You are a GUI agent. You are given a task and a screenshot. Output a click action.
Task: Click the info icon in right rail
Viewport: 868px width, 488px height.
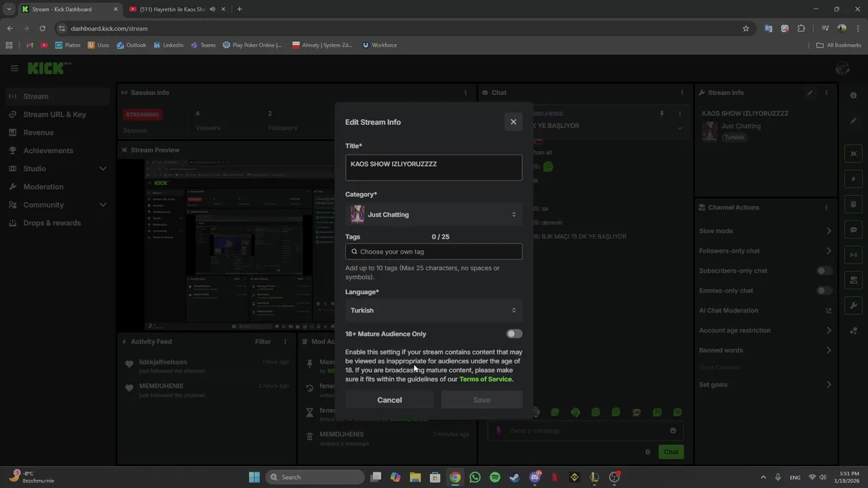pyautogui.click(x=854, y=96)
